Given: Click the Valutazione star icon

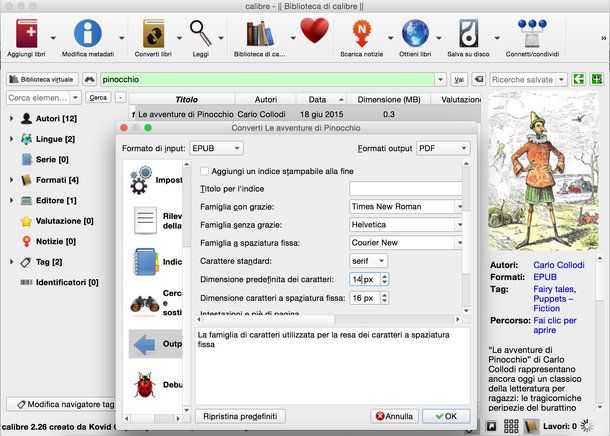Looking at the screenshot, I should click(x=26, y=221).
